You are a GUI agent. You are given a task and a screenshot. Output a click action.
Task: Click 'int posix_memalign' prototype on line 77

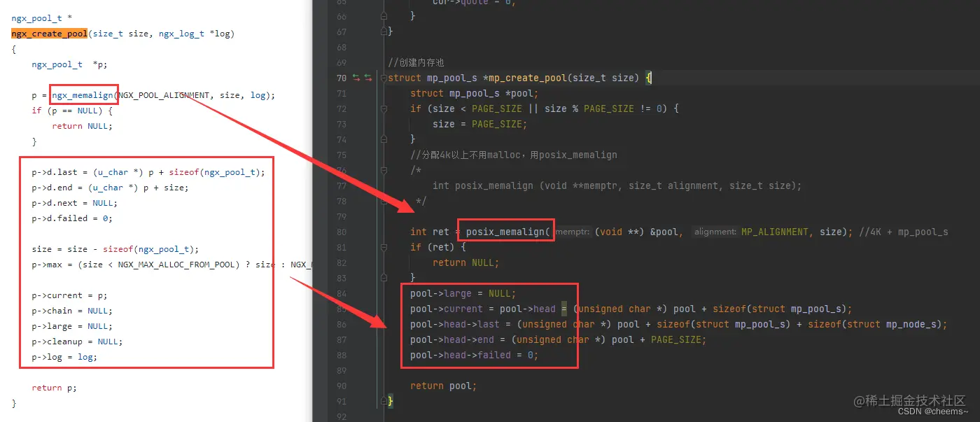pos(617,185)
